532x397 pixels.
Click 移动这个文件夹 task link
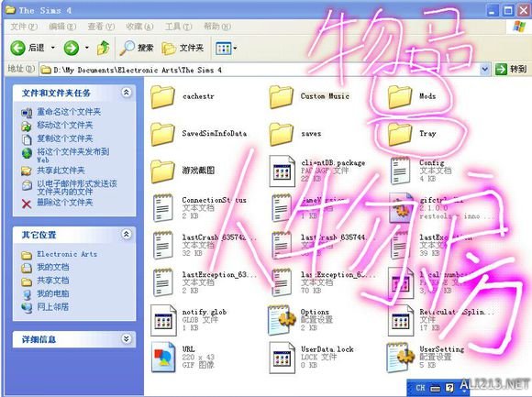tap(65, 125)
